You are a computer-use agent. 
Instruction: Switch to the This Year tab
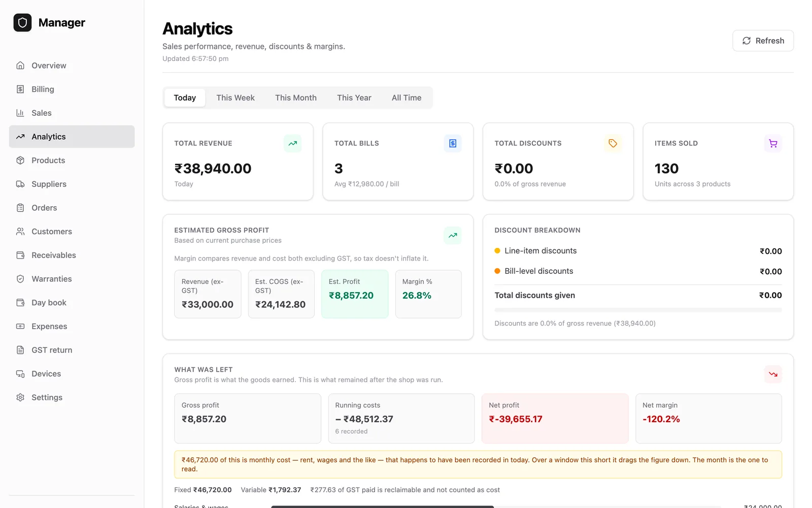354,98
